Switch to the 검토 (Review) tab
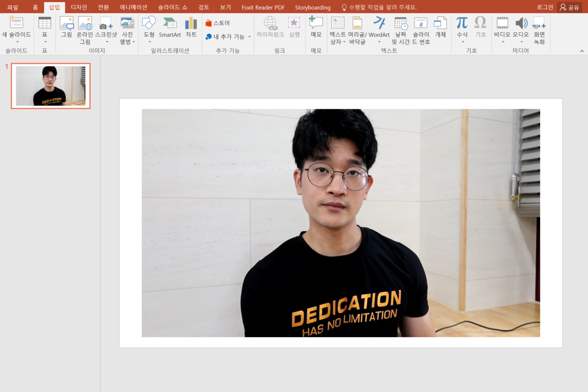 (x=204, y=7)
